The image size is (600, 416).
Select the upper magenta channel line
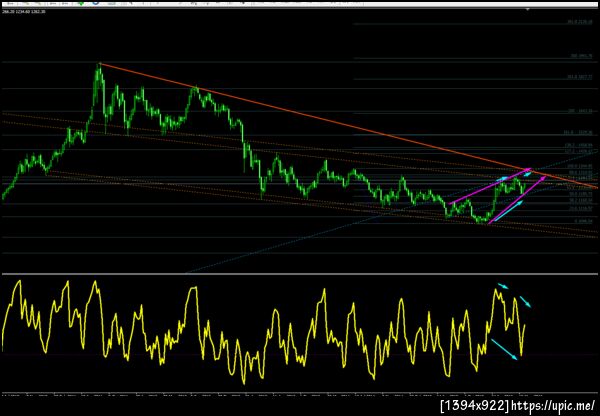pos(490,186)
